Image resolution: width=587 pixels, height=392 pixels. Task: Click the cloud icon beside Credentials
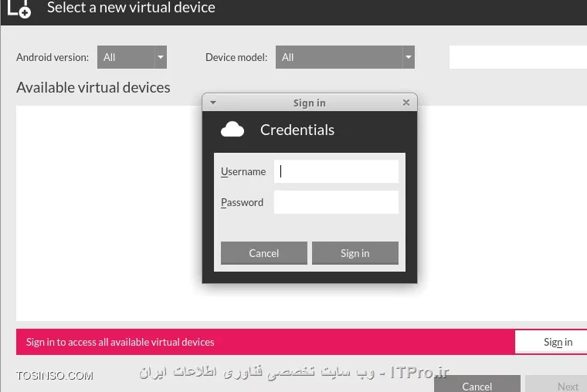(232, 130)
